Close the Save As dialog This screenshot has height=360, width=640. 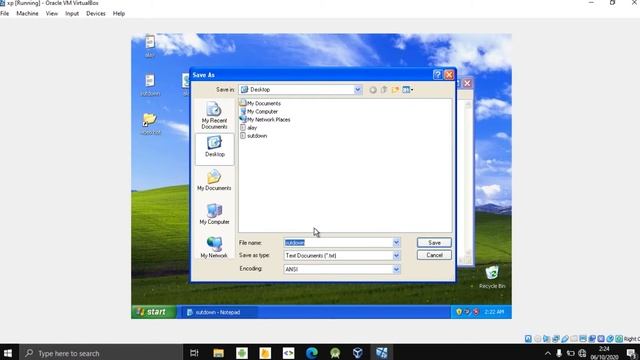pos(449,75)
